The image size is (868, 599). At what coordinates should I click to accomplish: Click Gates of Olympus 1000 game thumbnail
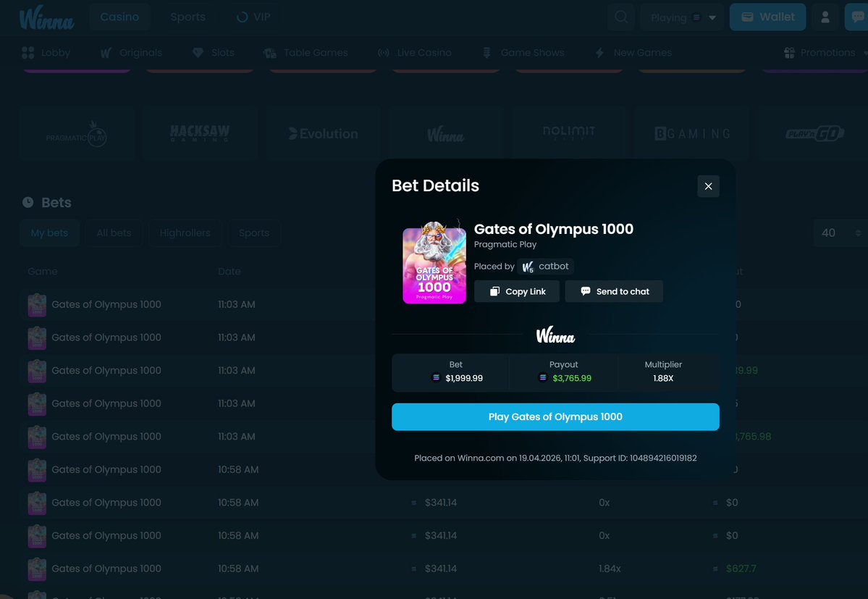[434, 262]
